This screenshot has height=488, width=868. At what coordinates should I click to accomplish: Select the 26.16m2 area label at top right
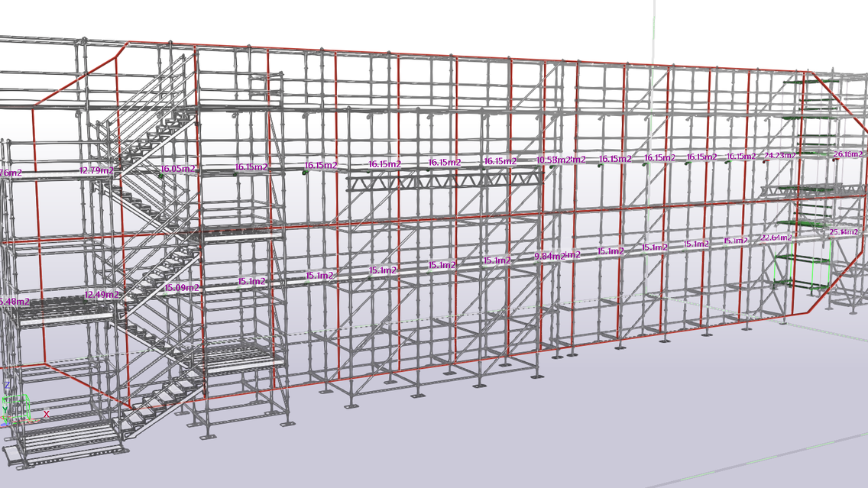click(x=848, y=154)
